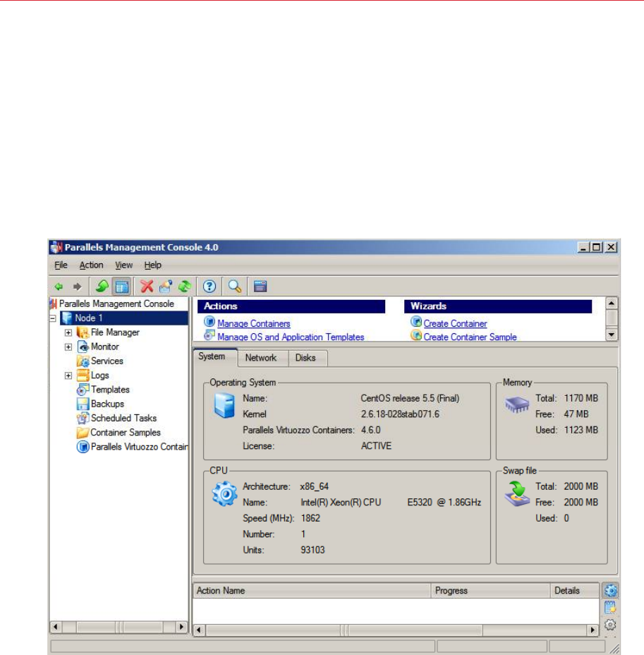
Task: Click the Create Container Sample wizard icon
Action: click(416, 335)
